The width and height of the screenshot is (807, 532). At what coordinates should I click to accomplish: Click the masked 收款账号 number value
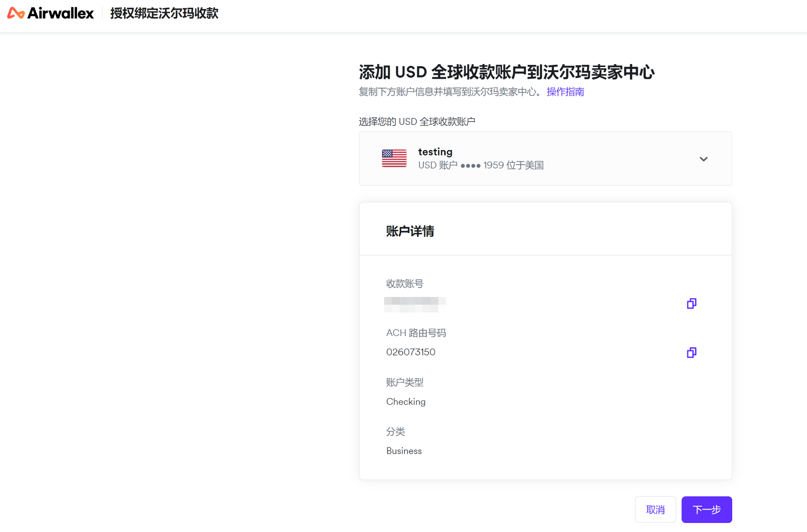tap(415, 304)
